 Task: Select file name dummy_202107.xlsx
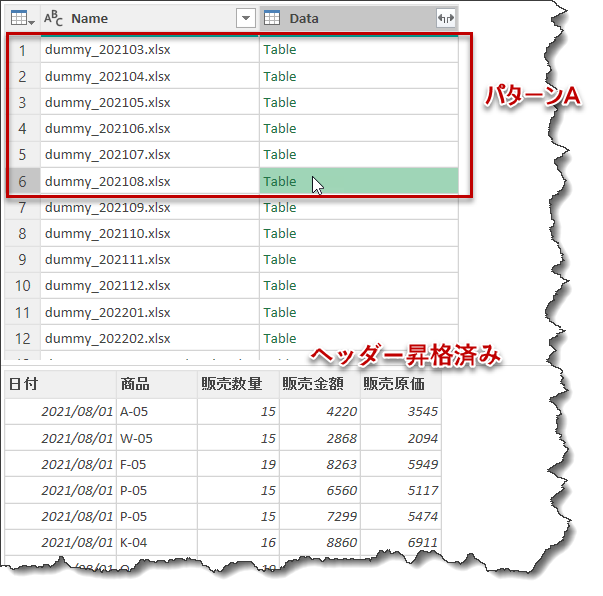tap(107, 155)
